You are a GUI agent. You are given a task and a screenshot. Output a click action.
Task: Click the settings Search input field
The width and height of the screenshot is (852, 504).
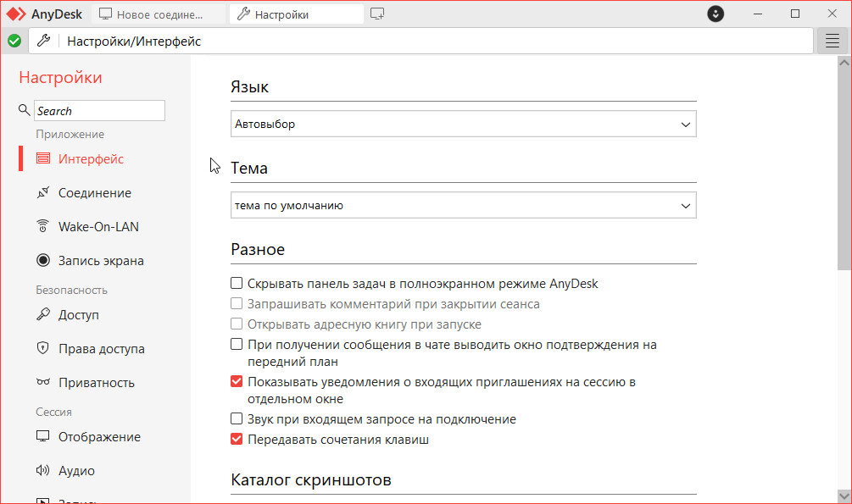pyautogui.click(x=99, y=111)
